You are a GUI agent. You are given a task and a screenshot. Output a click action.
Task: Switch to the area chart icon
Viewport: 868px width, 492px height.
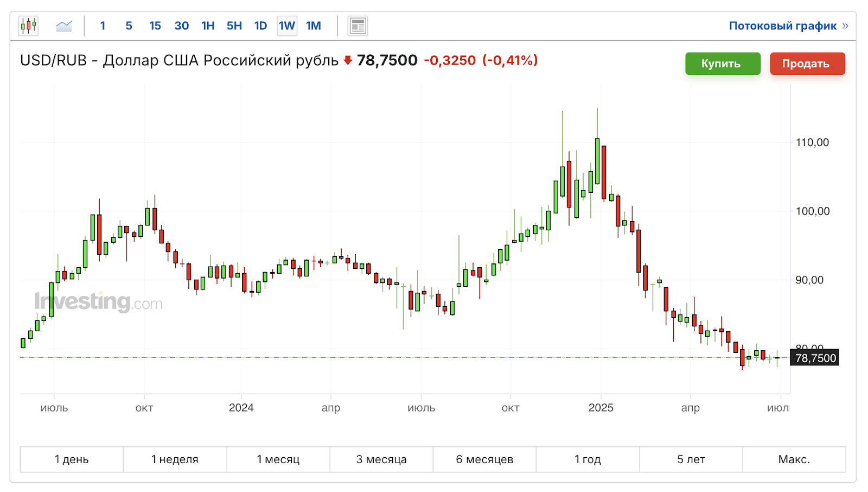[x=64, y=26]
